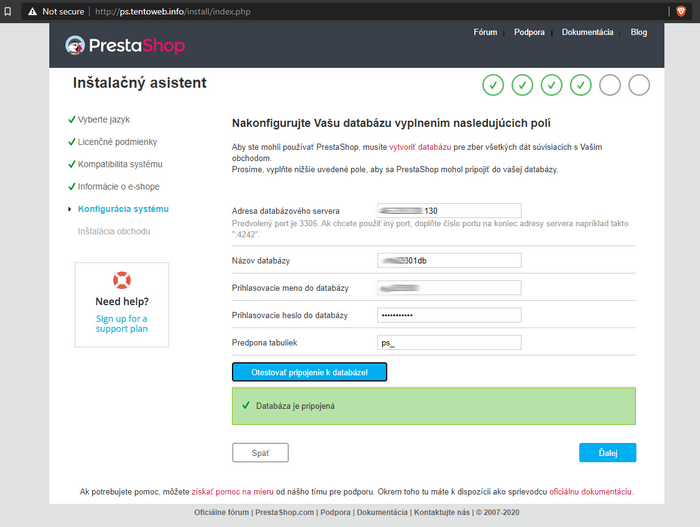Screen dimensions: 700x527
Task: Open the Dokumentácia header menu item
Action: [587, 32]
